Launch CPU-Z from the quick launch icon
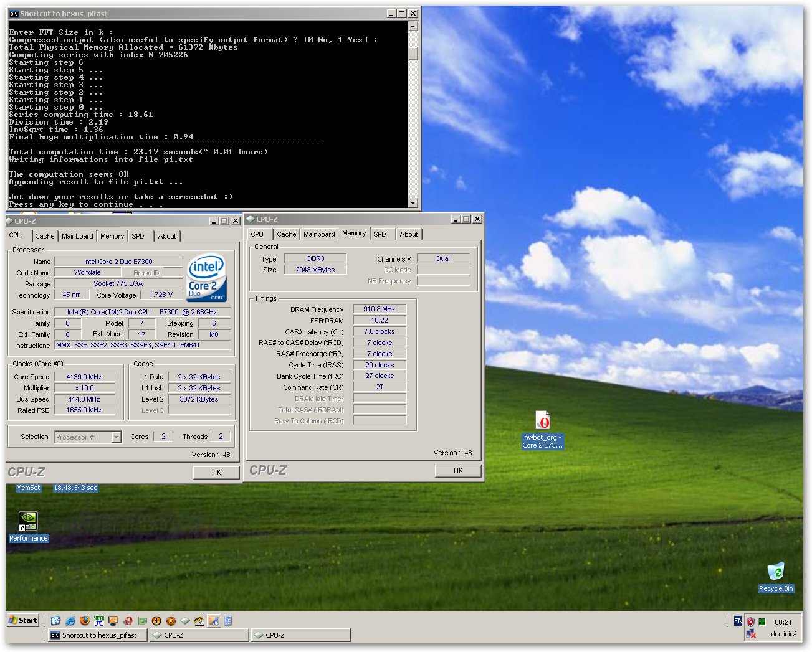Image resolution: width=812 pixels, height=652 pixels. coord(185,620)
